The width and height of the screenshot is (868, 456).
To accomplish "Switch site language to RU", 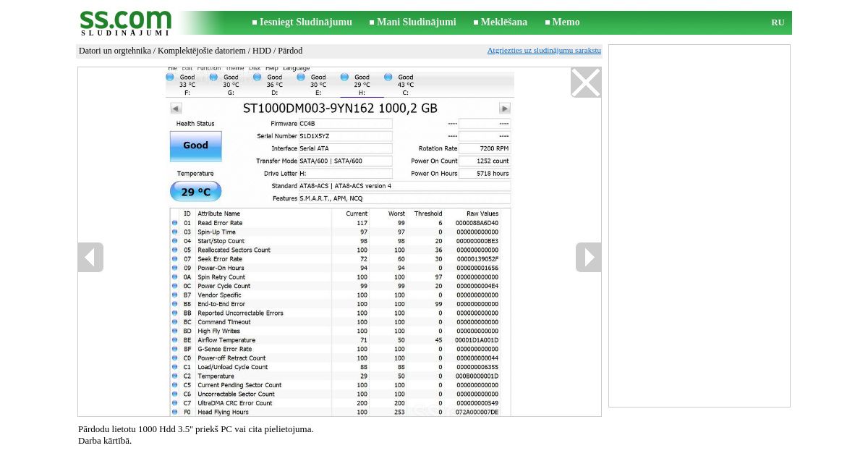I will (x=778, y=22).
